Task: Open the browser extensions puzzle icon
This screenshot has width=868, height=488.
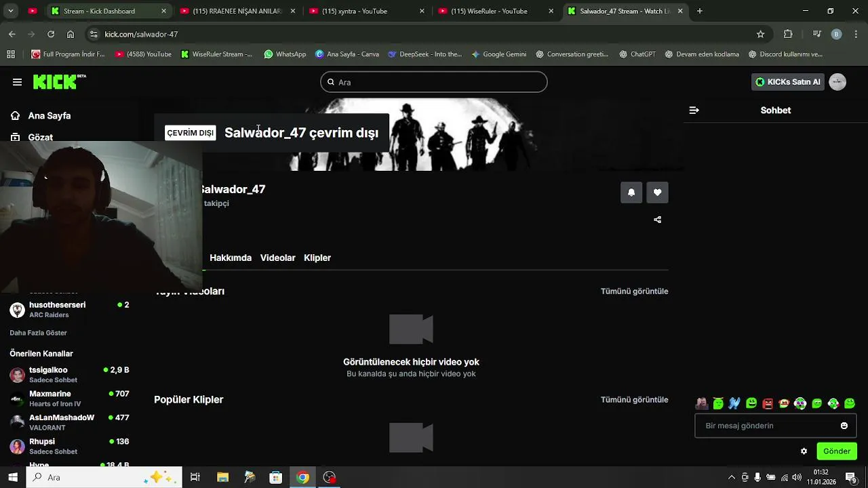Action: tap(788, 34)
